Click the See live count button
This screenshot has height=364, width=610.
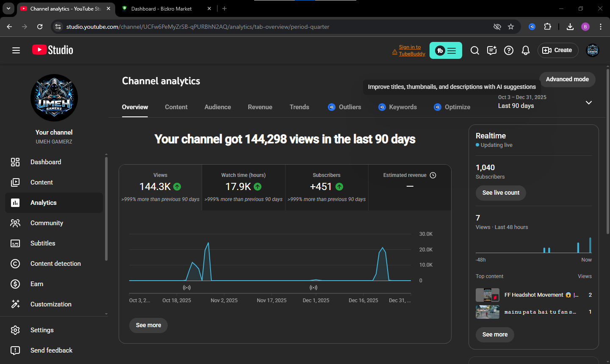[501, 193]
